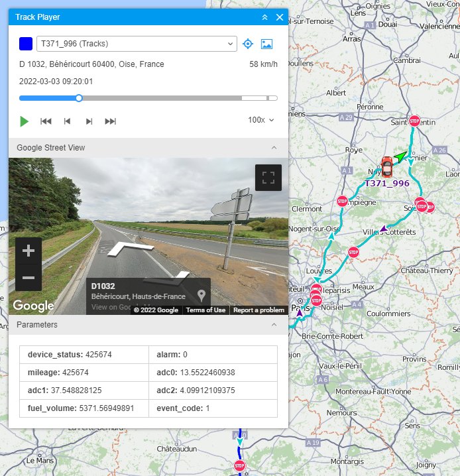Click the forward arrow on Street View road
The width and height of the screenshot is (460, 476).
click(x=131, y=249)
